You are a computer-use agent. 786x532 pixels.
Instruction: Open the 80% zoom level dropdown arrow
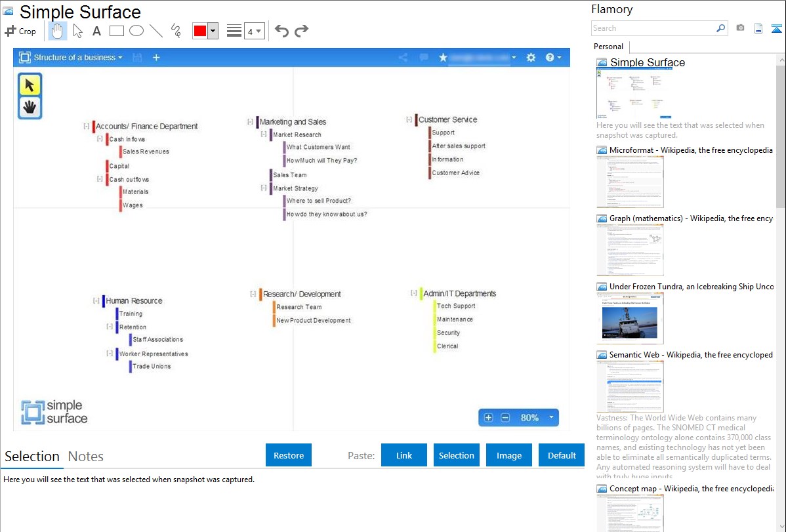(x=551, y=417)
